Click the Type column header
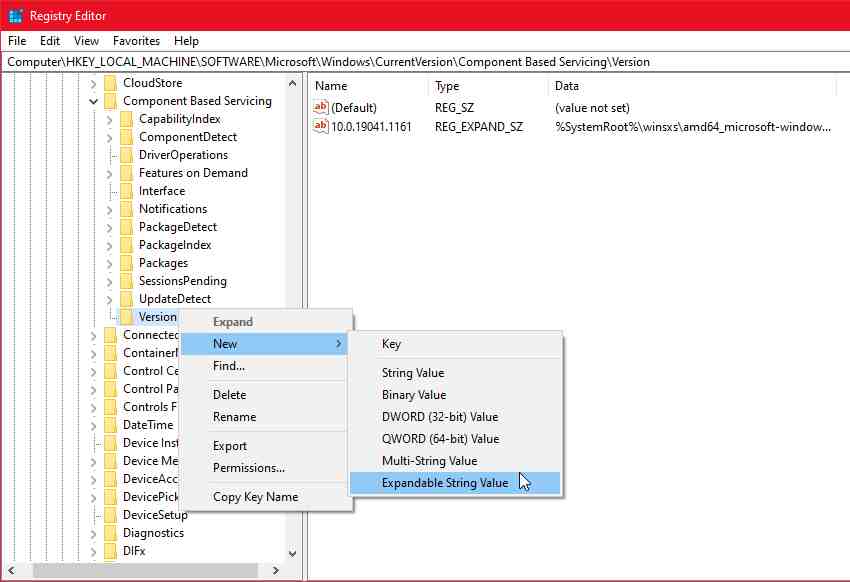 coord(490,86)
